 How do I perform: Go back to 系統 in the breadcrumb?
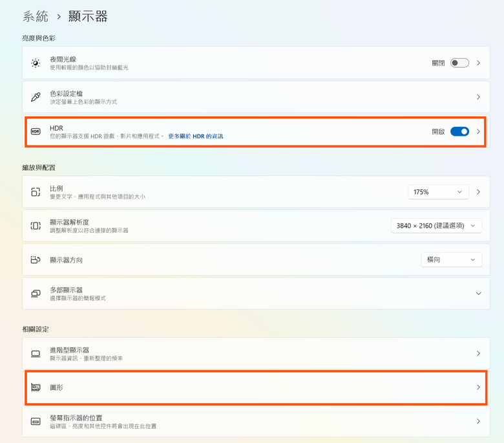[36, 16]
